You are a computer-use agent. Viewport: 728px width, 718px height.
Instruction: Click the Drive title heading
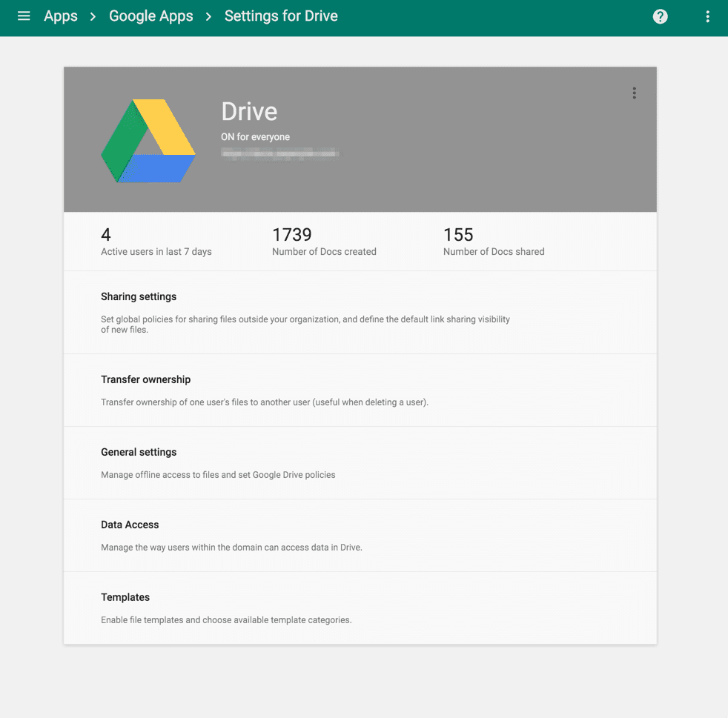[249, 111]
